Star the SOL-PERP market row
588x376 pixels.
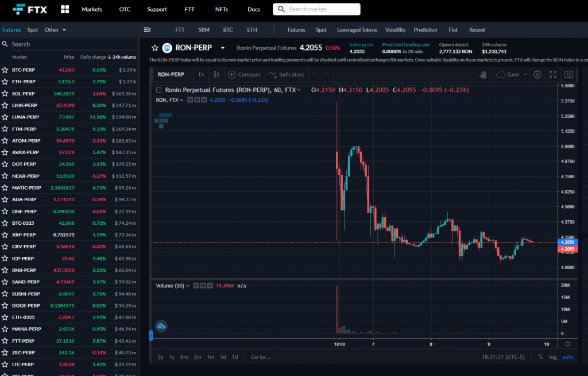5,94
